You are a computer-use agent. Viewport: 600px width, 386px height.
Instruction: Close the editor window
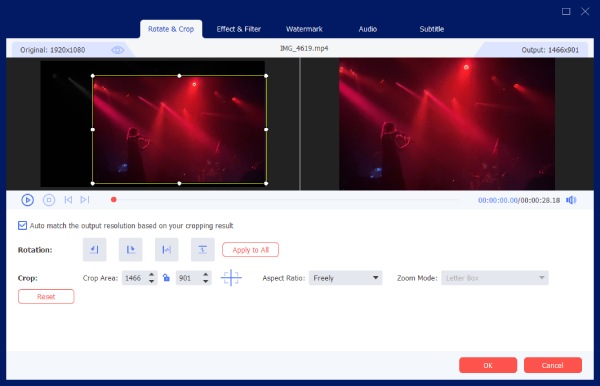pos(585,11)
